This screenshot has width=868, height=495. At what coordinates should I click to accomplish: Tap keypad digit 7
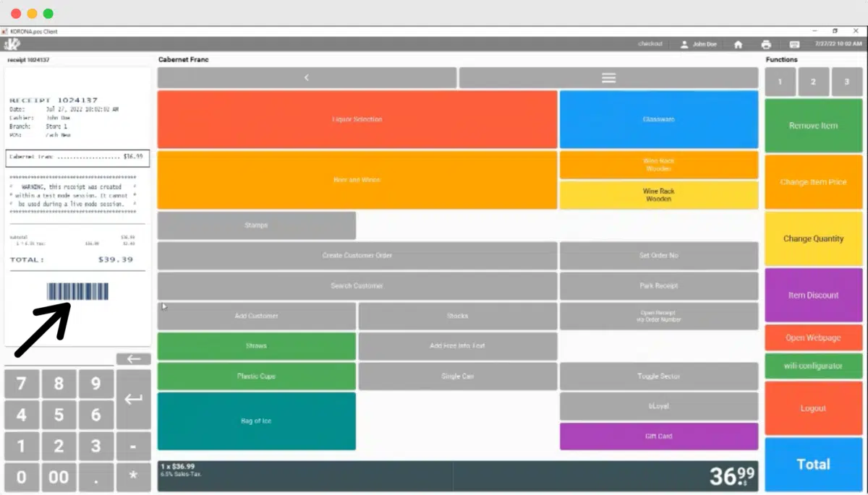22,384
